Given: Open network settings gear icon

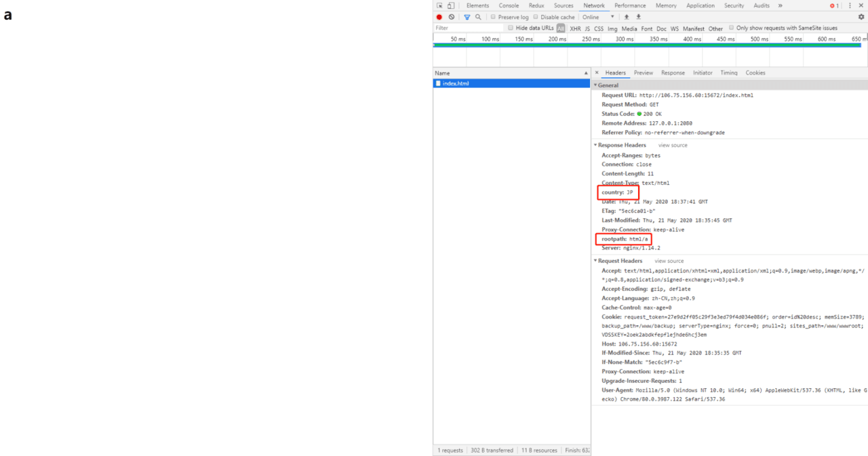Looking at the screenshot, I should point(861,17).
